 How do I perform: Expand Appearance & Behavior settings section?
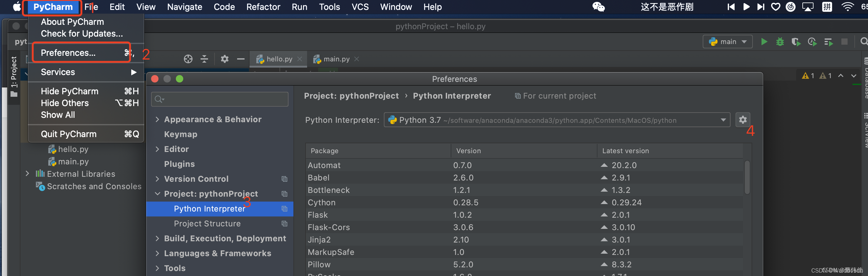tap(157, 119)
